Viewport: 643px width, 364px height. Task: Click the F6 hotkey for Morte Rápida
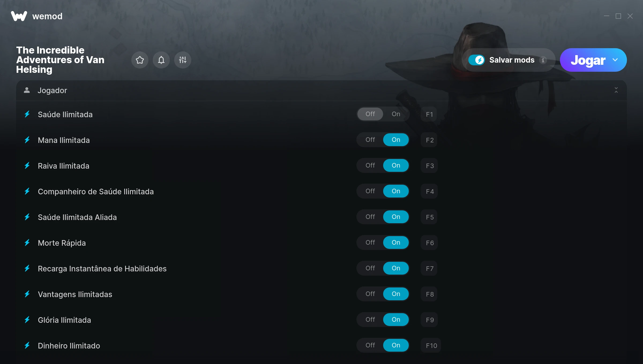[x=429, y=243]
